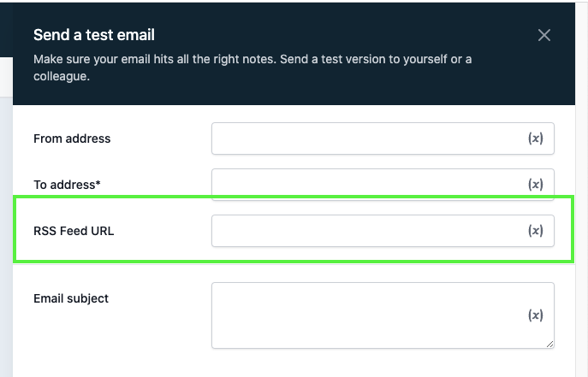Click the Email subject label
The image size is (588, 377).
click(x=71, y=298)
